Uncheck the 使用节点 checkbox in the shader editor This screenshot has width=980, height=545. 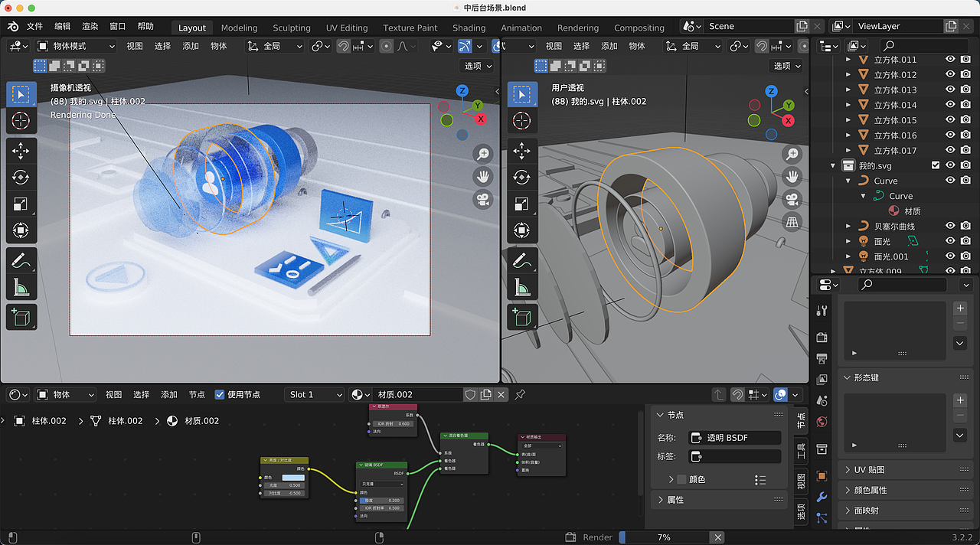[221, 394]
